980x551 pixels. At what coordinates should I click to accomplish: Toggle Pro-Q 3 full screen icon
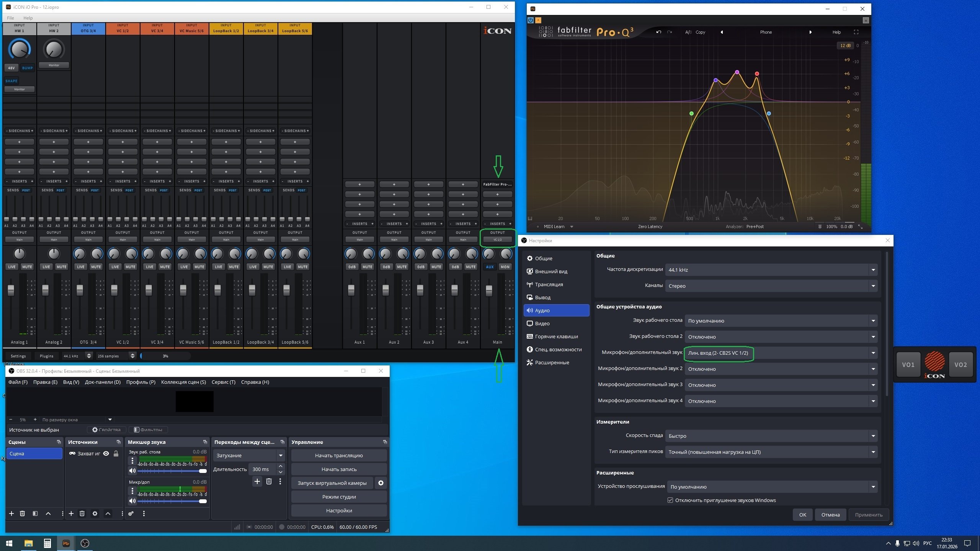[x=856, y=32]
